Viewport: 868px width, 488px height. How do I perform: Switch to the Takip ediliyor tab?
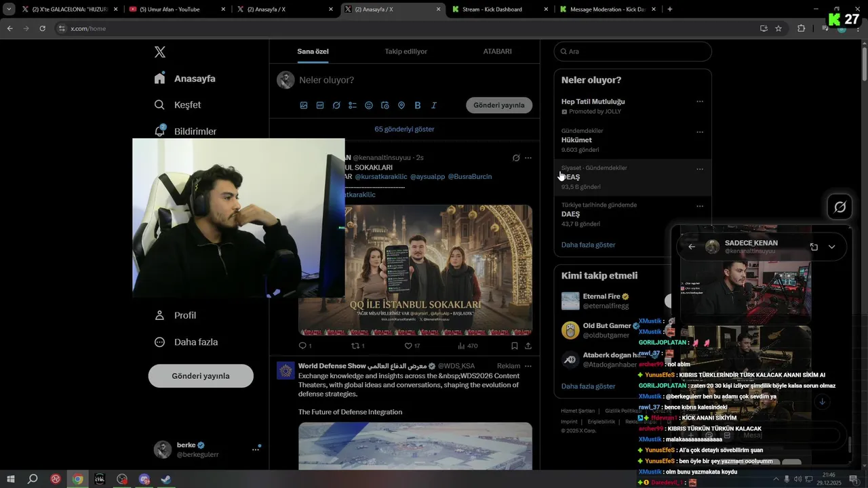(x=406, y=52)
